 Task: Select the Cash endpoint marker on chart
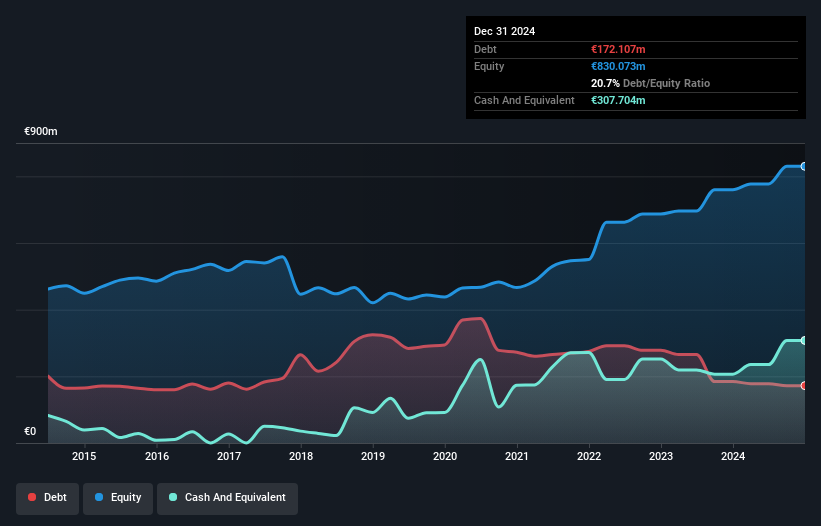click(804, 341)
